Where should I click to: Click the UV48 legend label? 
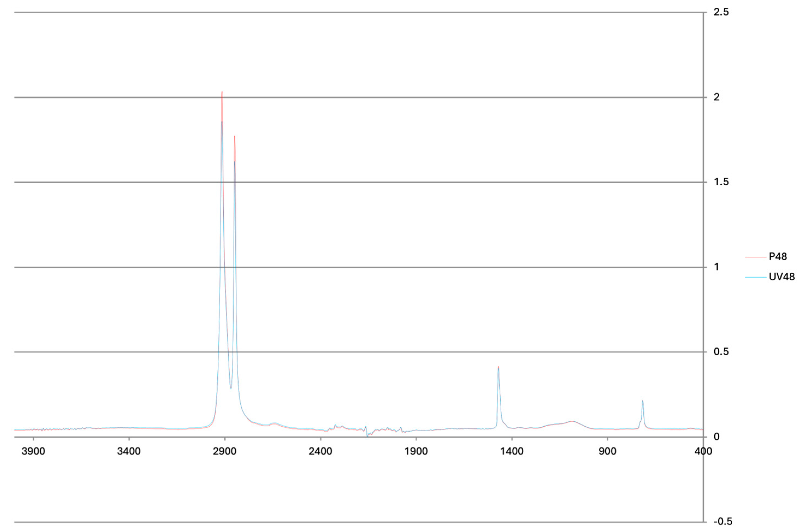point(781,277)
